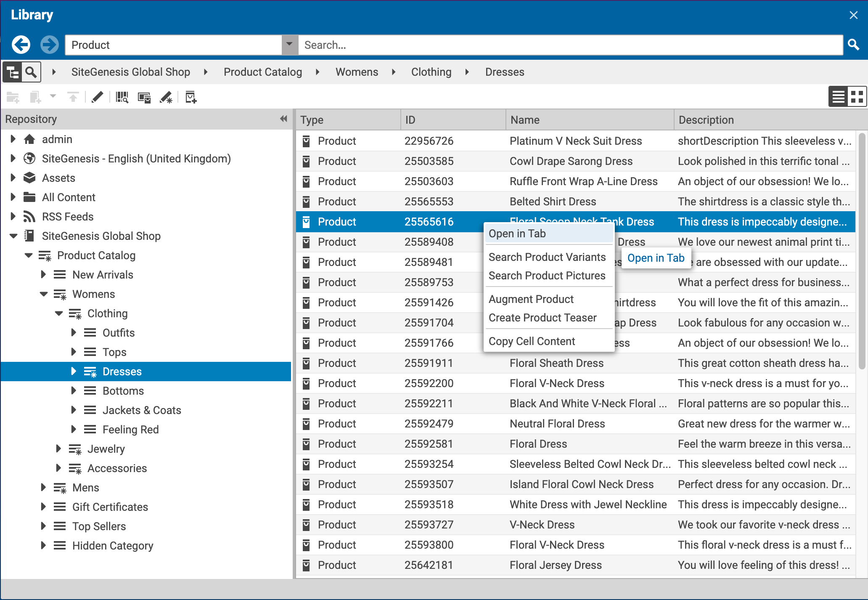Choose 'Create Product Teaser' menu entry

(x=542, y=317)
